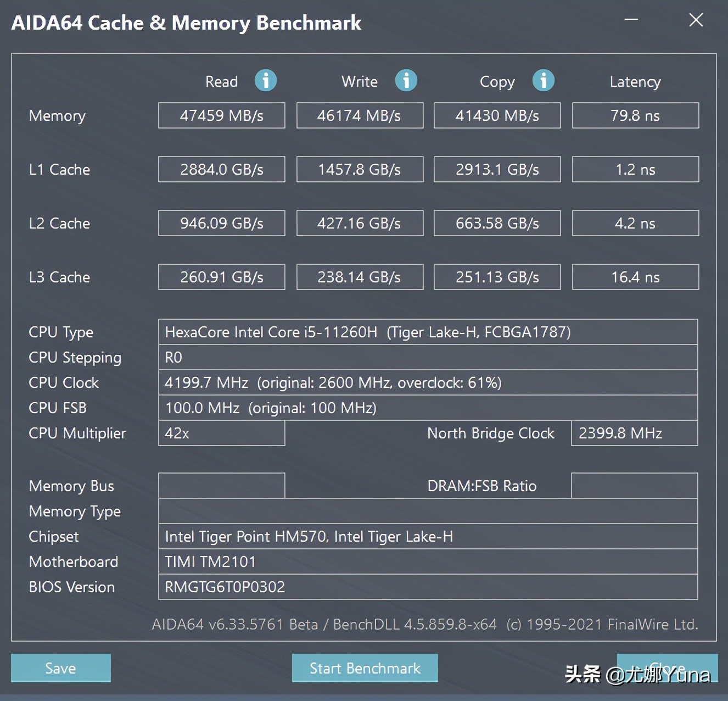
Task: Click the CPU FSB field 100.0 MHz
Action: (x=428, y=408)
